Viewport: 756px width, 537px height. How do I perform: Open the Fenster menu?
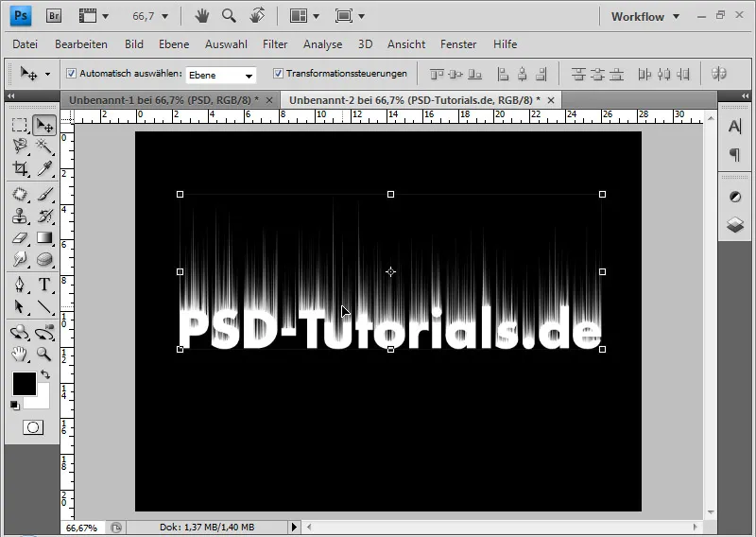coord(458,44)
